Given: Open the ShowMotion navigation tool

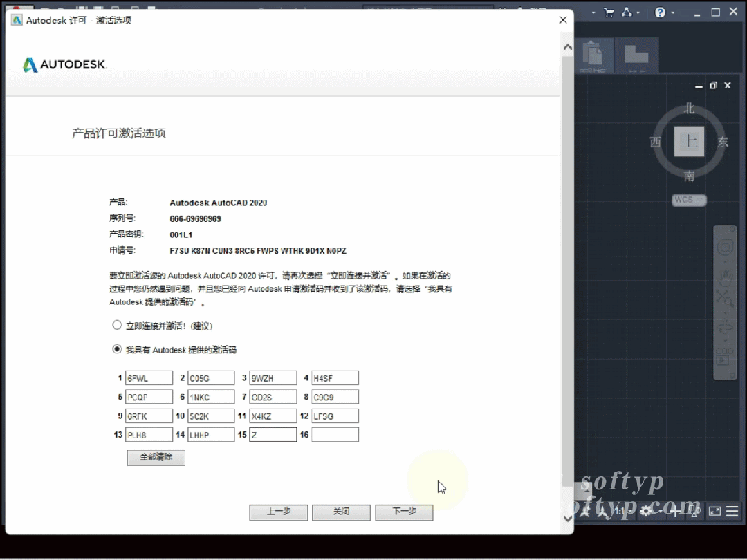Looking at the screenshot, I should tap(725, 356).
